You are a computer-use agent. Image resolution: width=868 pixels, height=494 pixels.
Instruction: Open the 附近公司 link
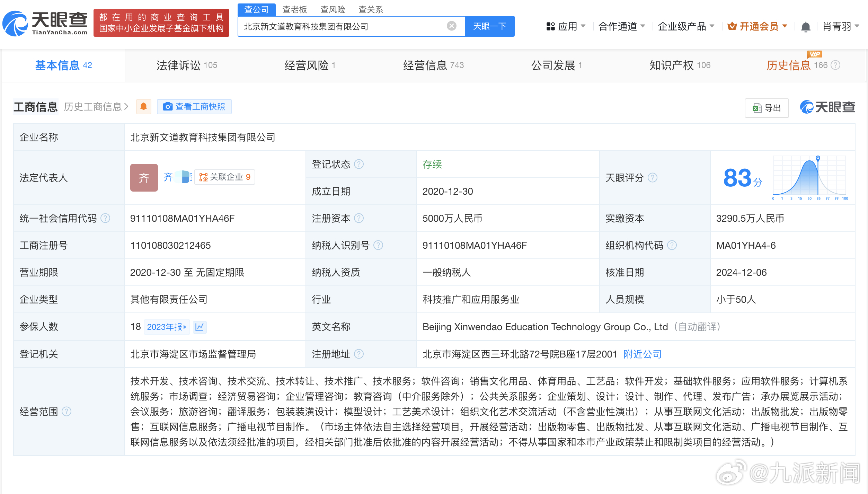643,354
